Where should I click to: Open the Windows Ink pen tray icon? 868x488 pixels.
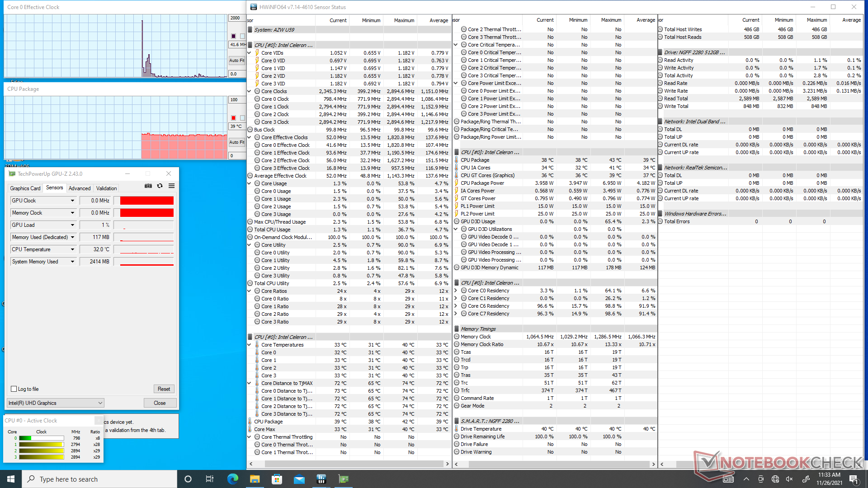click(x=806, y=479)
